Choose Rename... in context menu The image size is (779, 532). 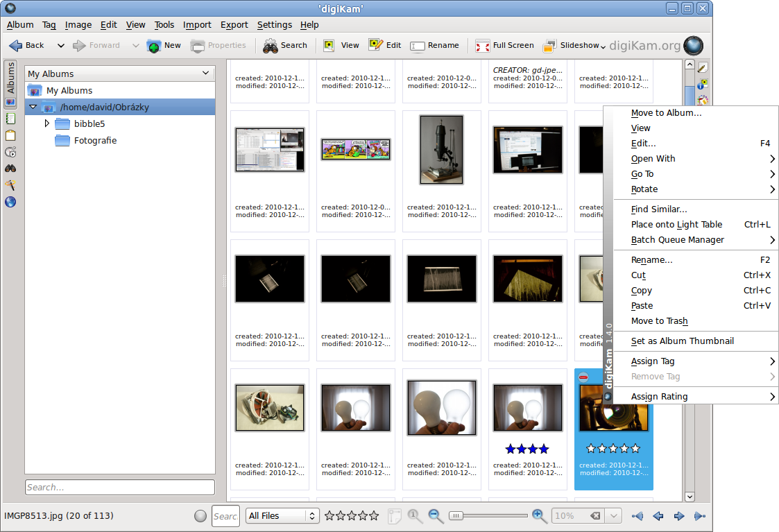(696, 260)
